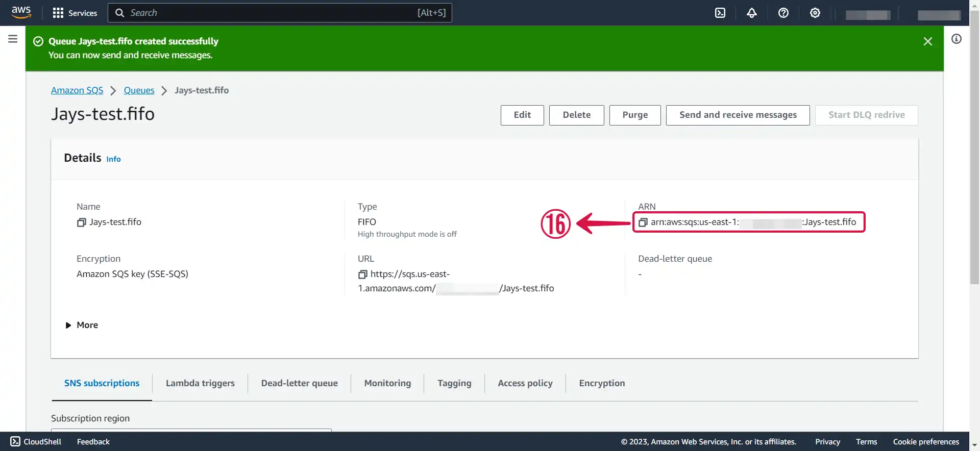Open the info panel icon on right edge
Viewport: 980px width, 451px height.
(957, 39)
